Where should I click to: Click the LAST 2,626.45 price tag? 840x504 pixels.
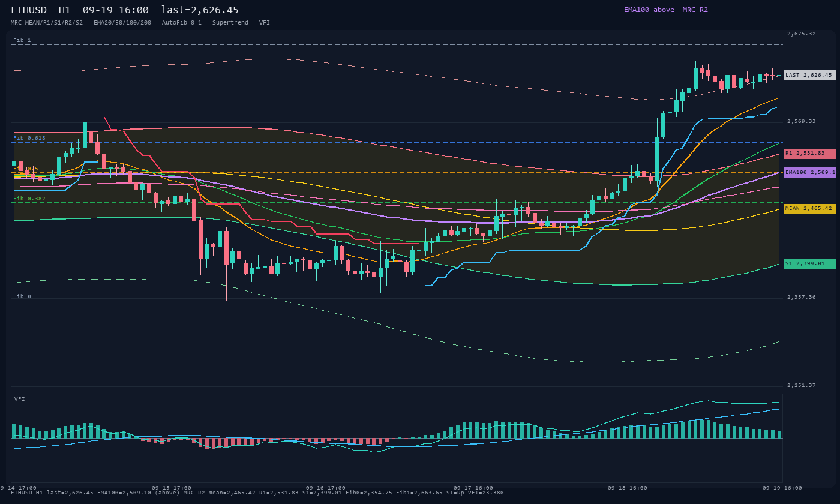point(809,75)
